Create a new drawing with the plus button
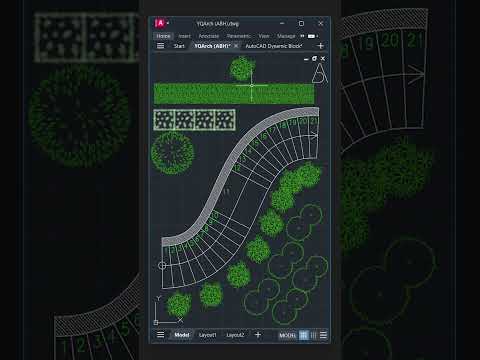The height and width of the screenshot is (360, 480). pos(321,46)
